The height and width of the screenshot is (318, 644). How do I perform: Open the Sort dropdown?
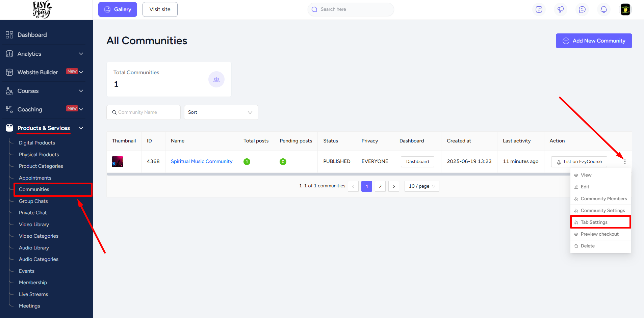[221, 112]
